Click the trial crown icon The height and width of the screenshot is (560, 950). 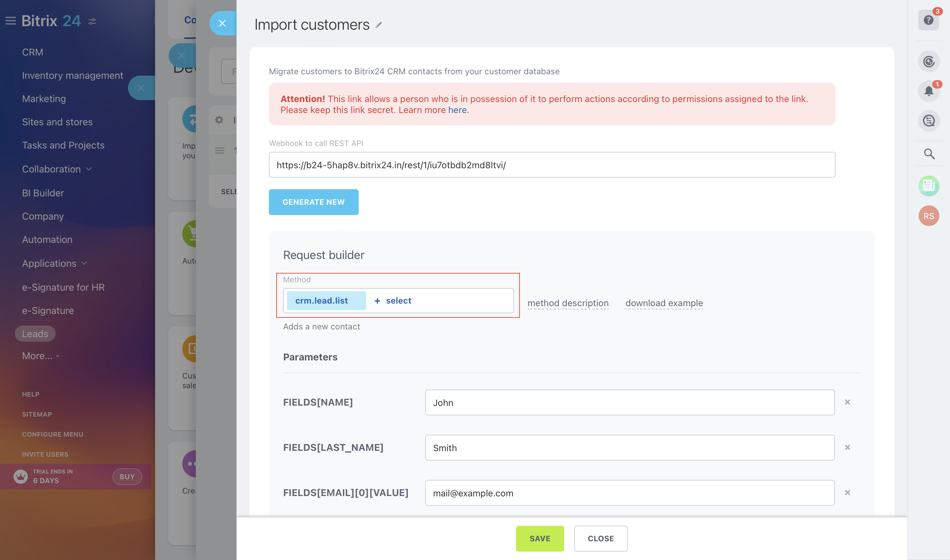click(21, 477)
